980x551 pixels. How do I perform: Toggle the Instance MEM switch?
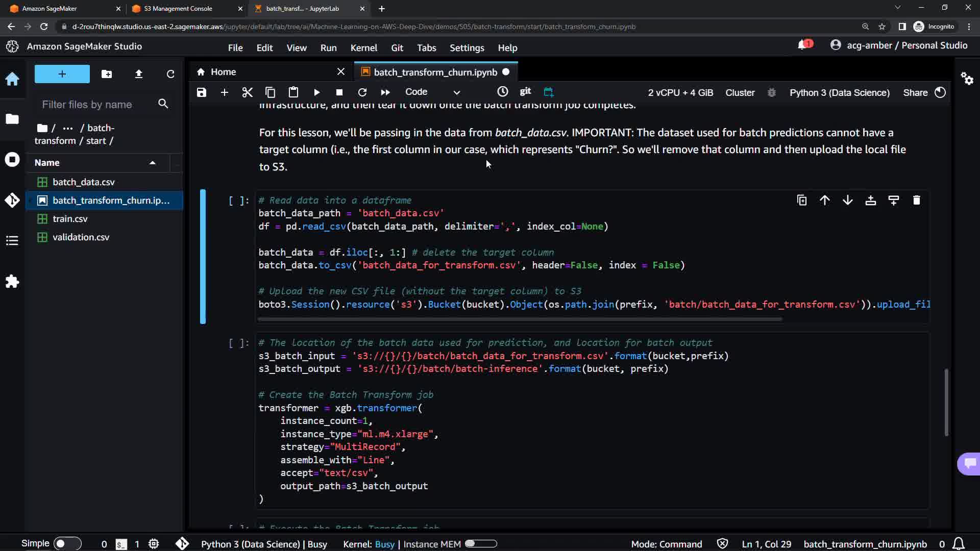coord(480,544)
